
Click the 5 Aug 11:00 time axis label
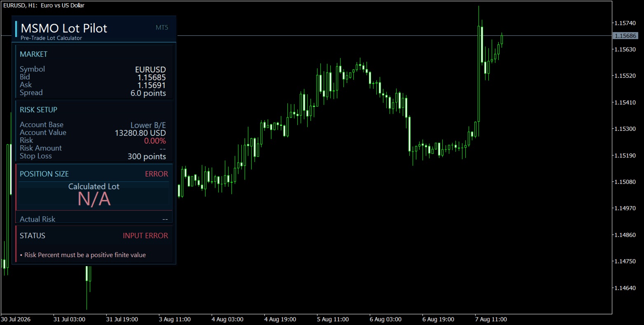tap(333, 319)
